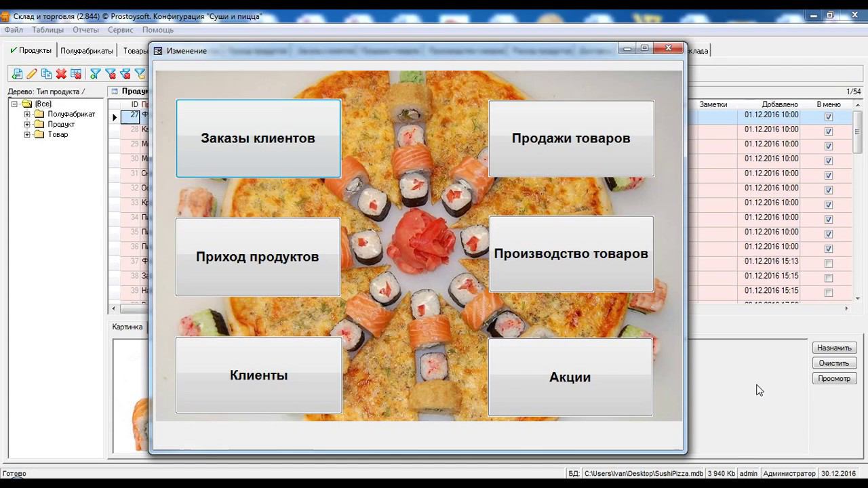
Task: Click the Назначить button
Action: point(834,348)
